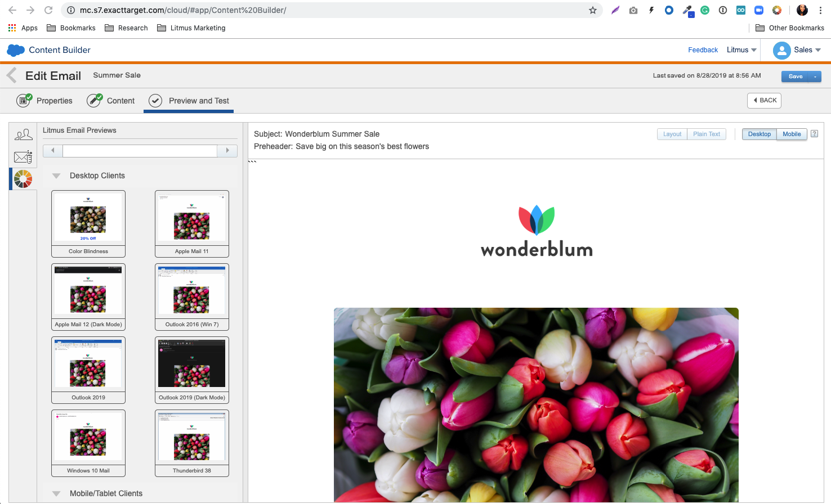The height and width of the screenshot is (504, 831).
Task: Click the next arrow in previews slider
Action: point(227,150)
